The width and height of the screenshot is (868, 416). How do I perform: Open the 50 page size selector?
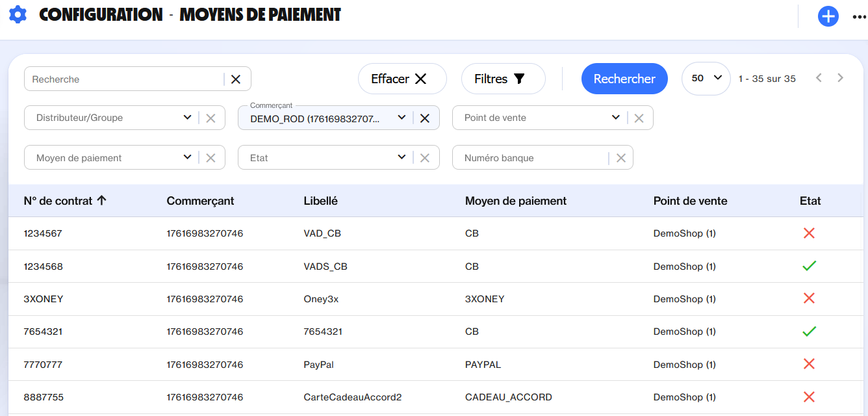coord(706,78)
